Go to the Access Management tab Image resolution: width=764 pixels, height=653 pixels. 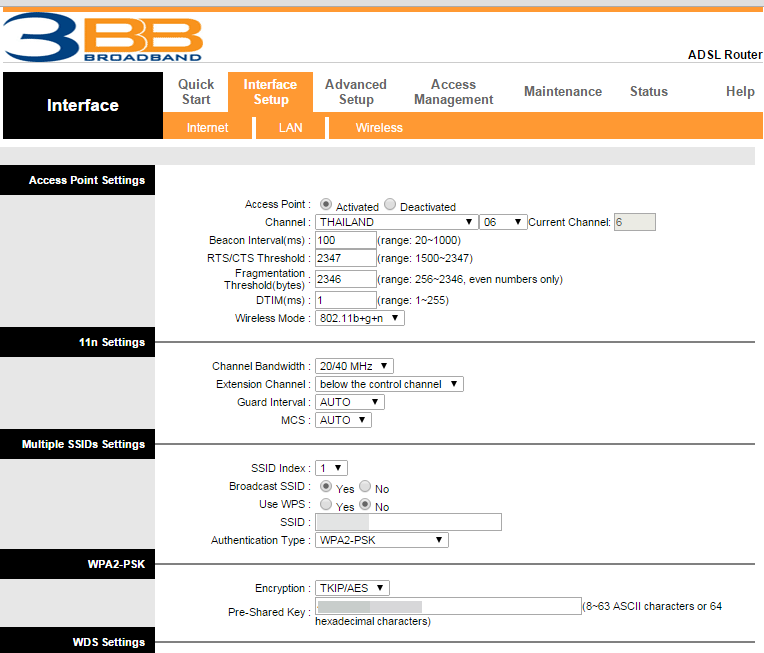pos(453,92)
